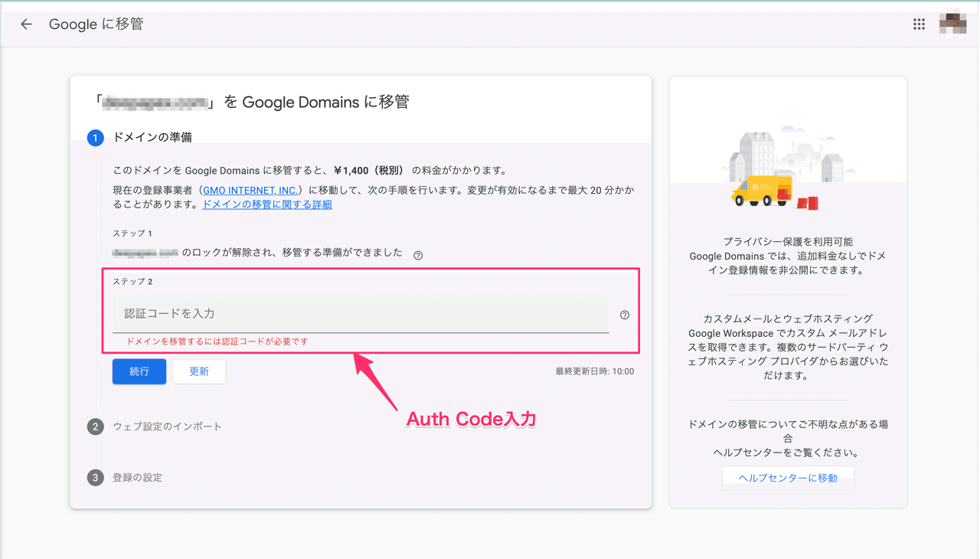The height and width of the screenshot is (559, 980).
Task: Open the GMO INTERNET, INC. link
Action: (x=250, y=190)
